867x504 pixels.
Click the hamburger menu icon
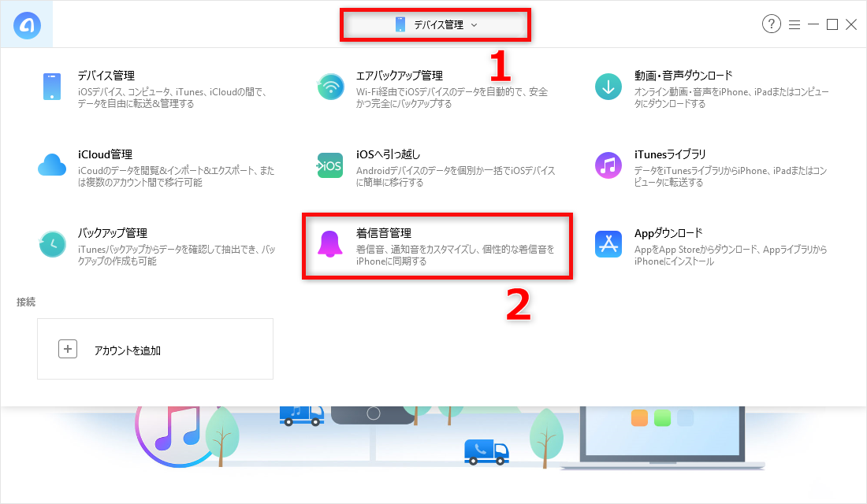tap(794, 24)
